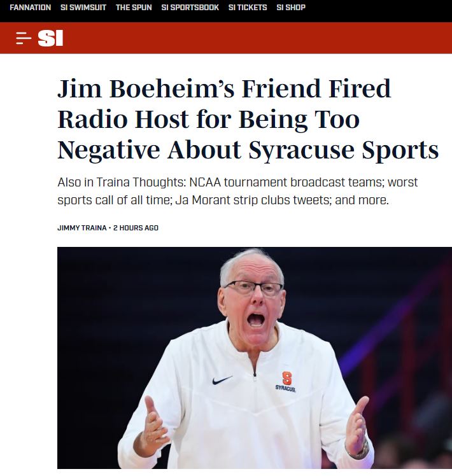Open the SI SHOP link

coord(291,7)
